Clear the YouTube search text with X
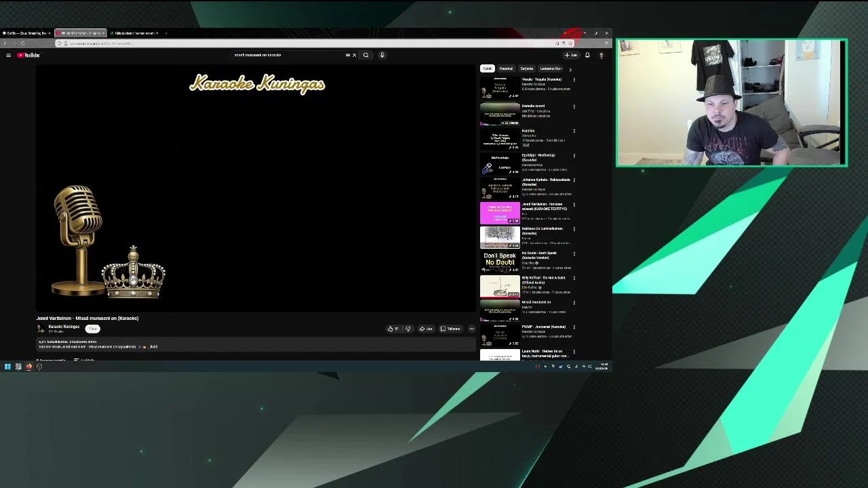 [354, 55]
